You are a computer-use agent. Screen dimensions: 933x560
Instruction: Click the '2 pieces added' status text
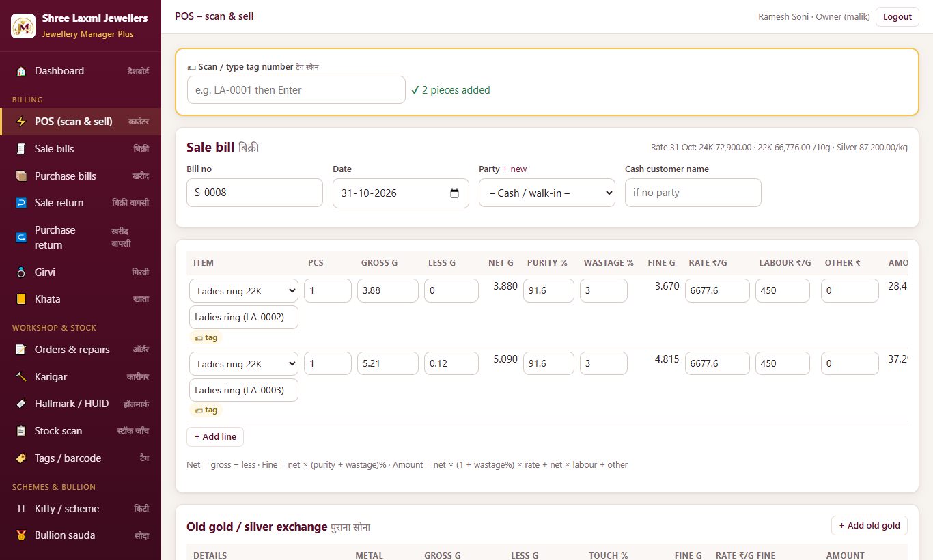451,90
